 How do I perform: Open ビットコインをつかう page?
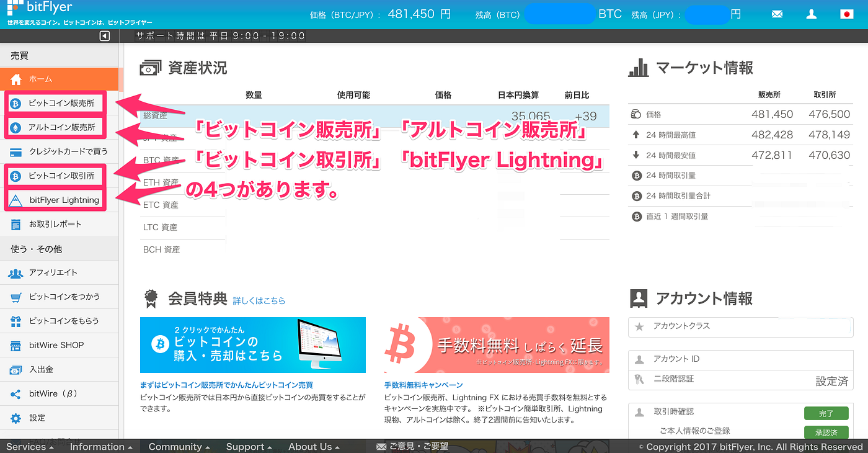[59, 297]
